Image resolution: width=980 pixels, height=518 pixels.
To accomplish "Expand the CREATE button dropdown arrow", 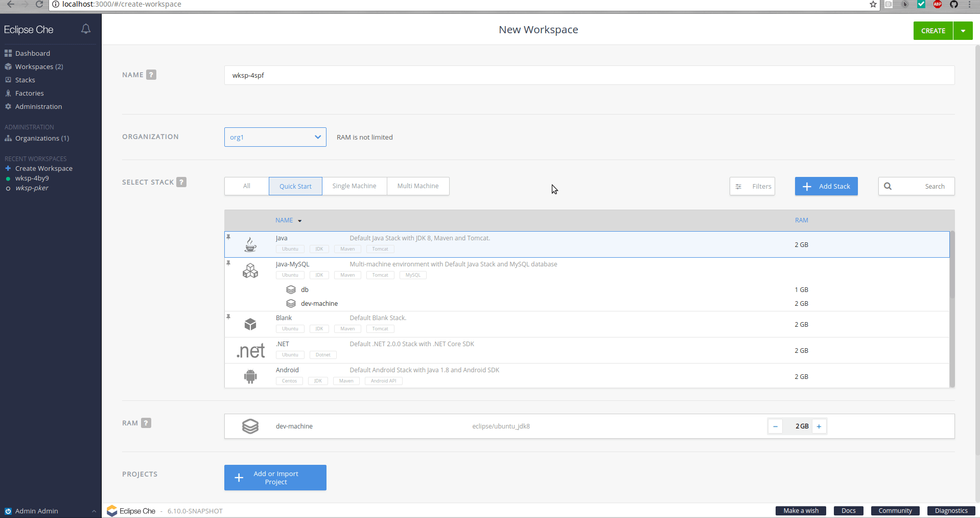I will pos(963,31).
